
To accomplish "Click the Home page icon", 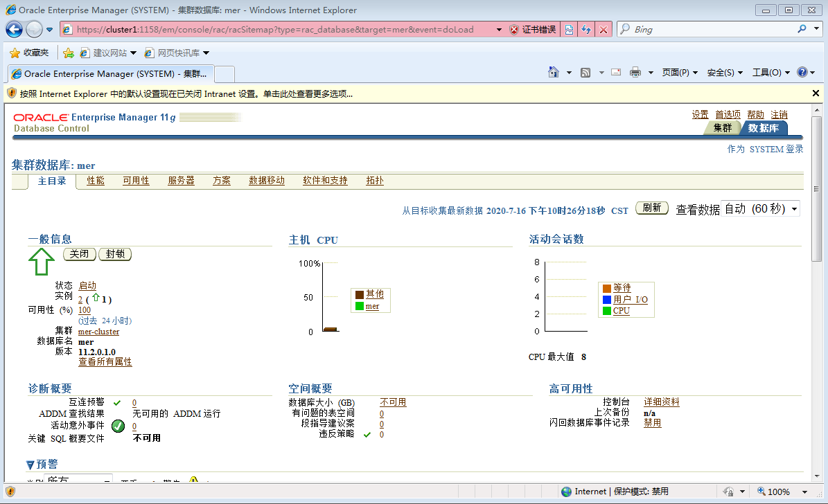I will (554, 72).
